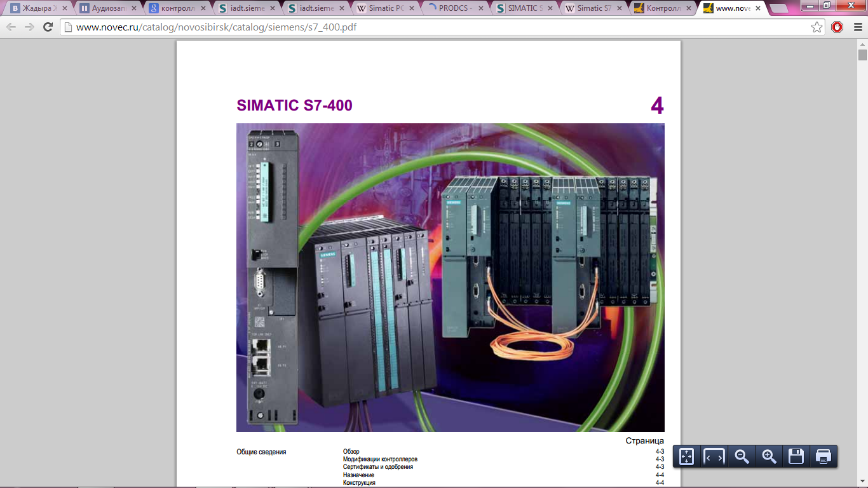
Task: Close the Simatic S7 Wikipedia tab
Action: click(x=618, y=9)
